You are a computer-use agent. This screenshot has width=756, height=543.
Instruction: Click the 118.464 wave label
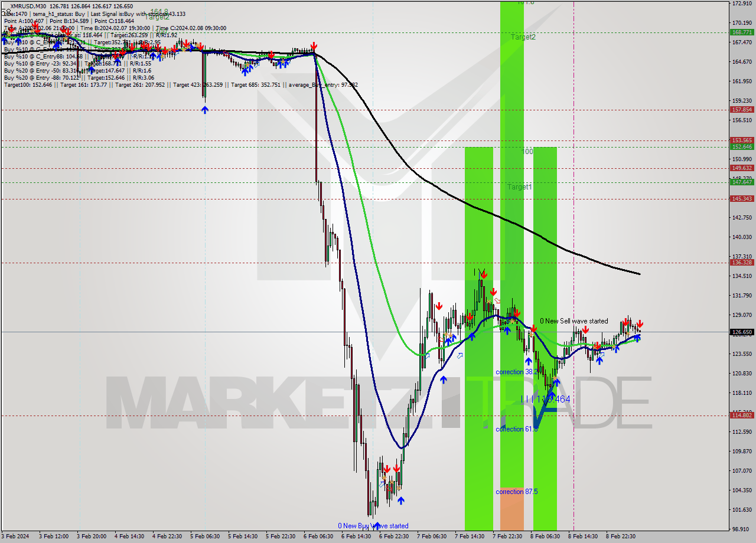click(x=546, y=400)
